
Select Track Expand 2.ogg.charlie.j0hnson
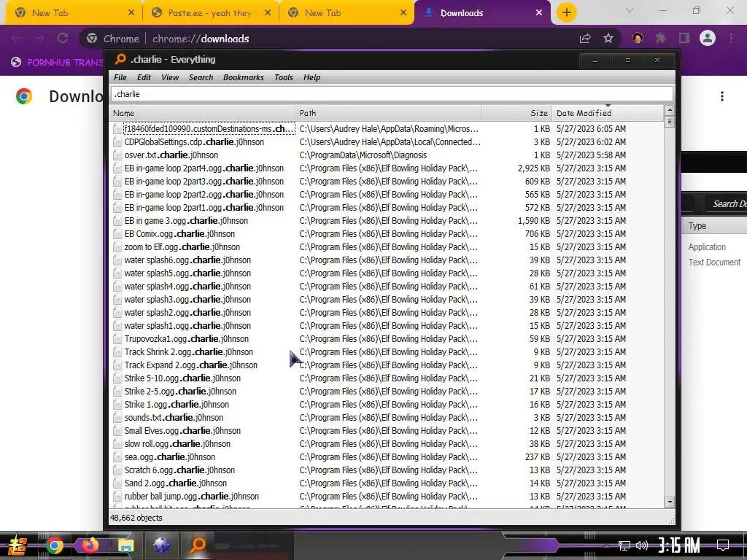191,365
